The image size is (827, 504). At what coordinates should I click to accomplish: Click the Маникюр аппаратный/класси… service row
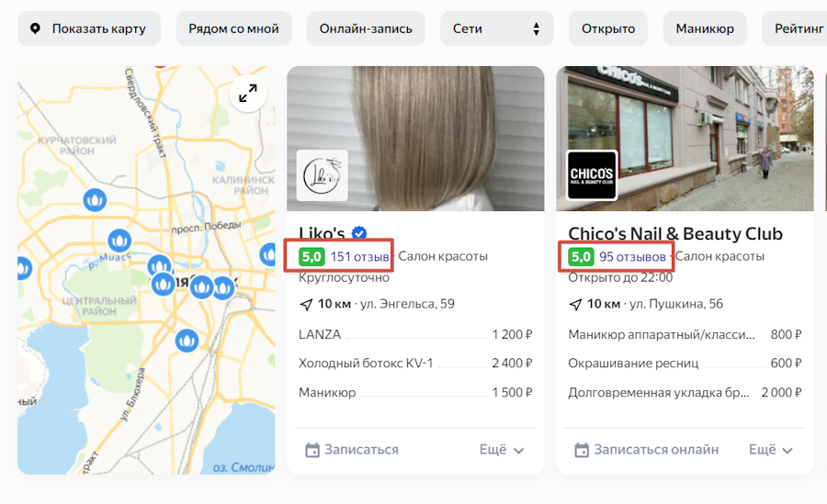685,334
